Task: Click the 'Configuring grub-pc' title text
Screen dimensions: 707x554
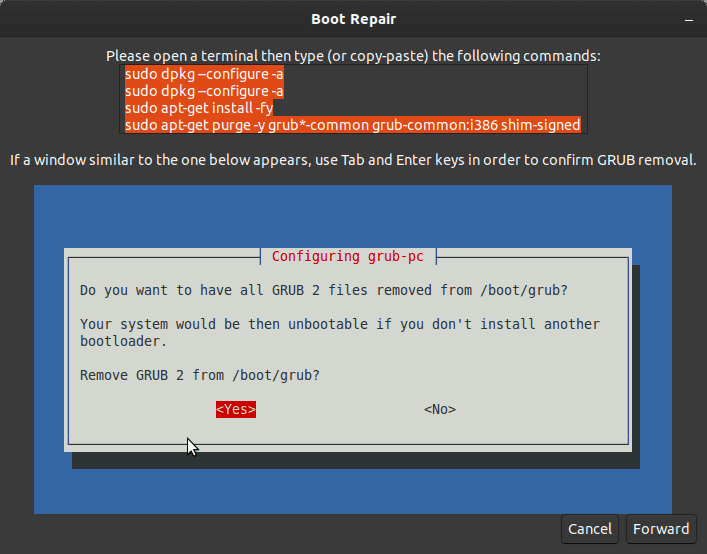Action: (348, 256)
